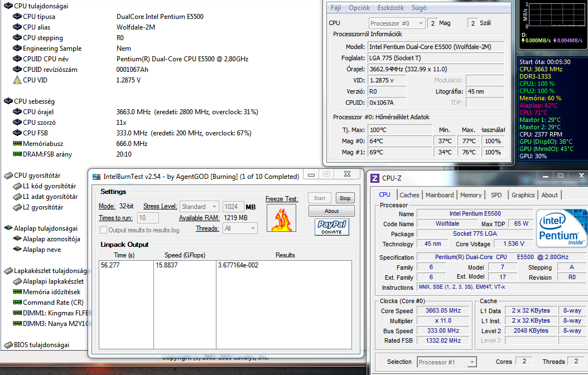Click the Rated FSB value 1332.02 MHz

[x=443, y=340]
